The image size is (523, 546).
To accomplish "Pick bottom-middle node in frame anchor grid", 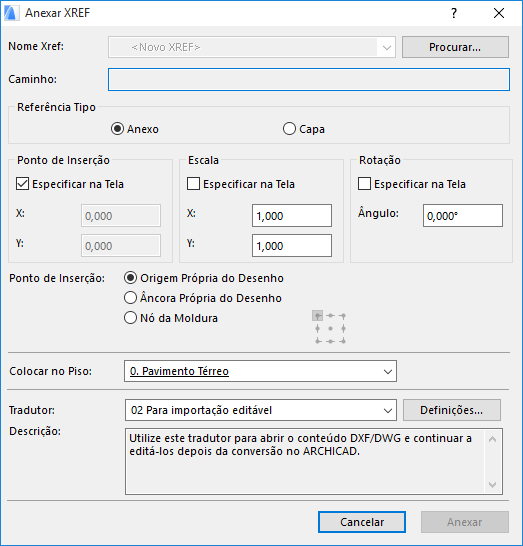I will 330,341.
